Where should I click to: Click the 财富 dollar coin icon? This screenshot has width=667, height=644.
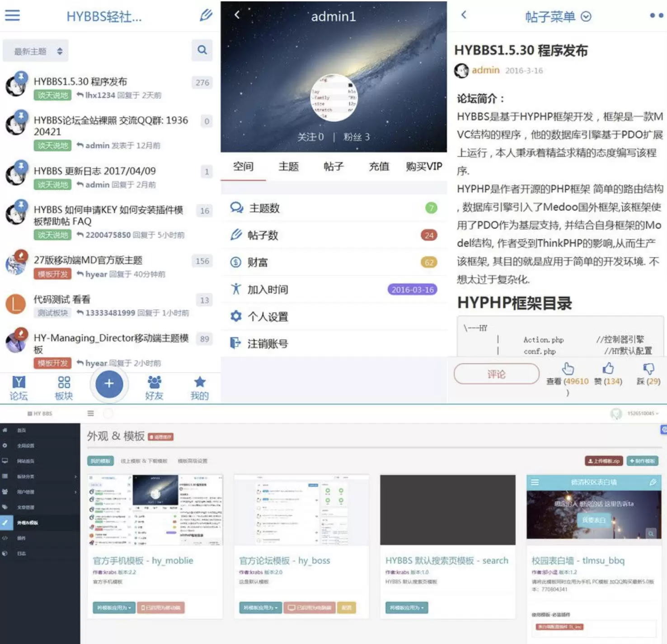236,262
